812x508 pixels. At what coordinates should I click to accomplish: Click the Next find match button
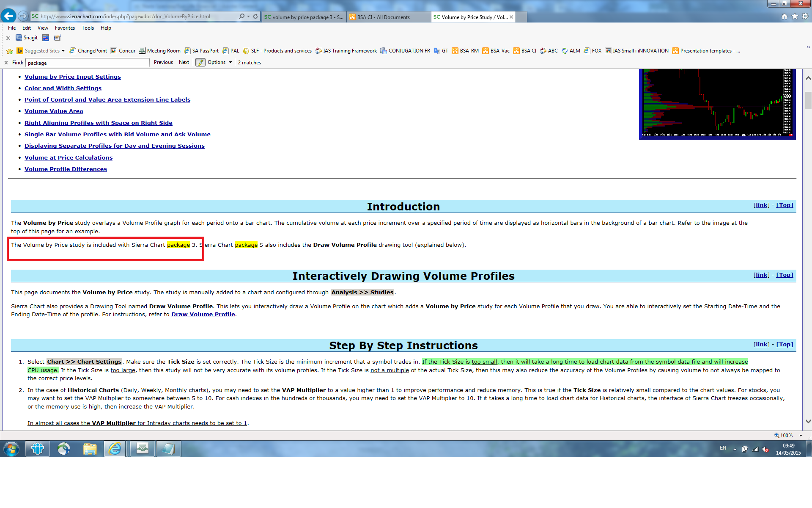(184, 63)
